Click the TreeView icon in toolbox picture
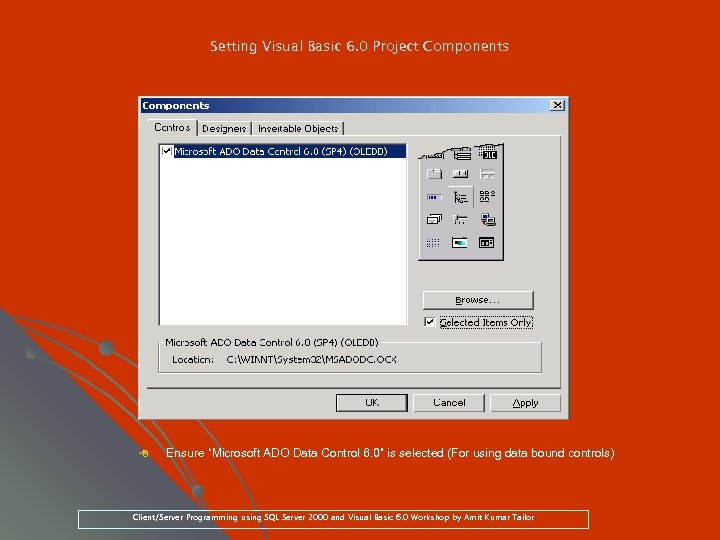This screenshot has height=540, width=720. [460, 197]
